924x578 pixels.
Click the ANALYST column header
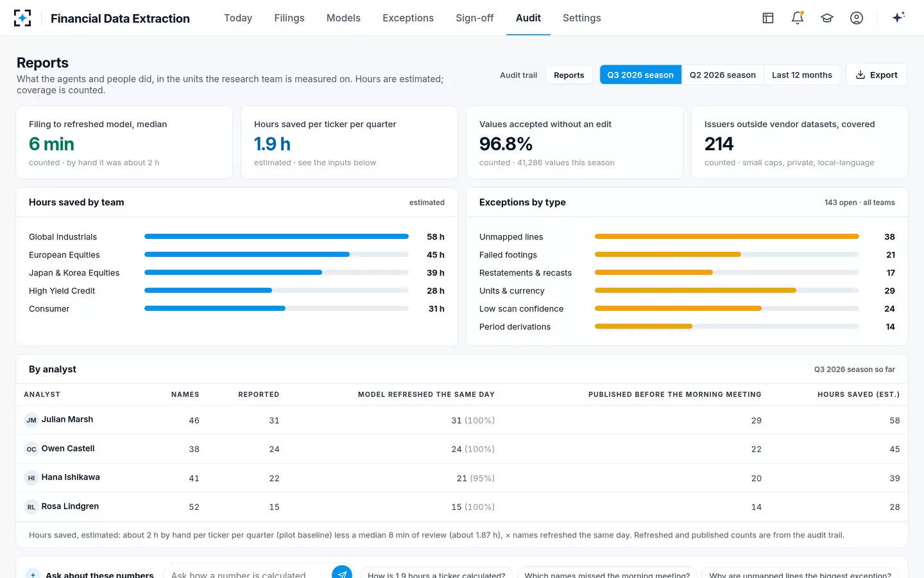pos(42,394)
